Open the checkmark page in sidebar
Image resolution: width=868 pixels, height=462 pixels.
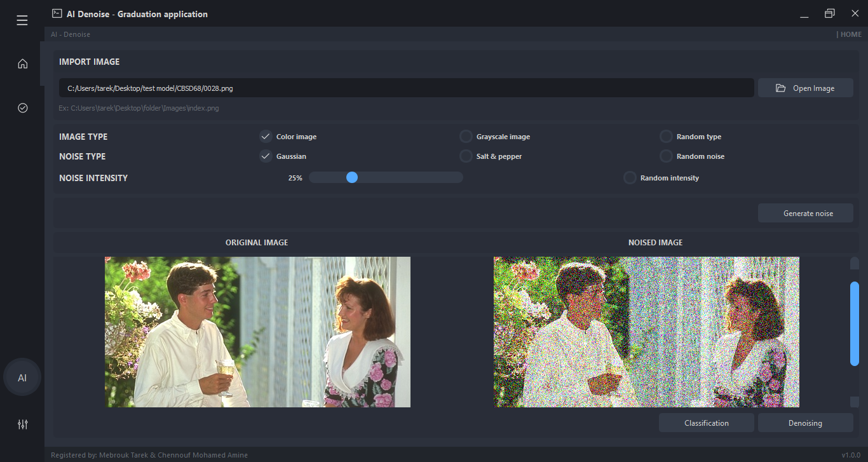tap(22, 108)
